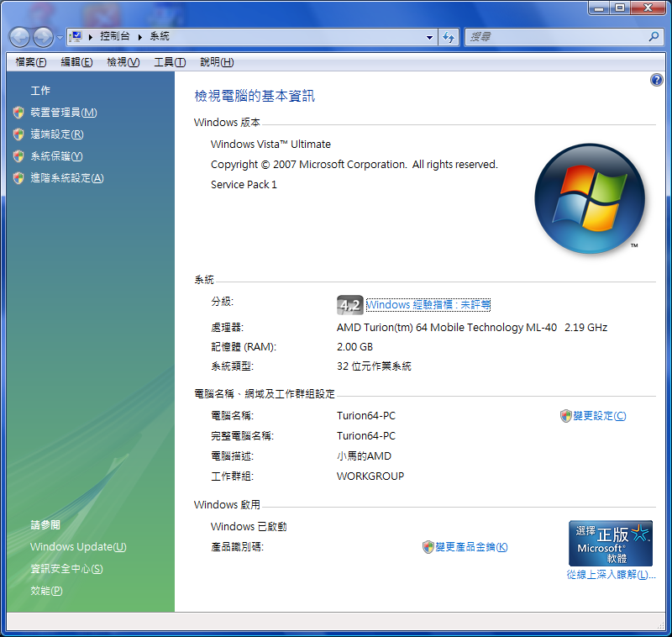Click the Windows 已啟動 status text
The height and width of the screenshot is (637, 672).
(249, 527)
